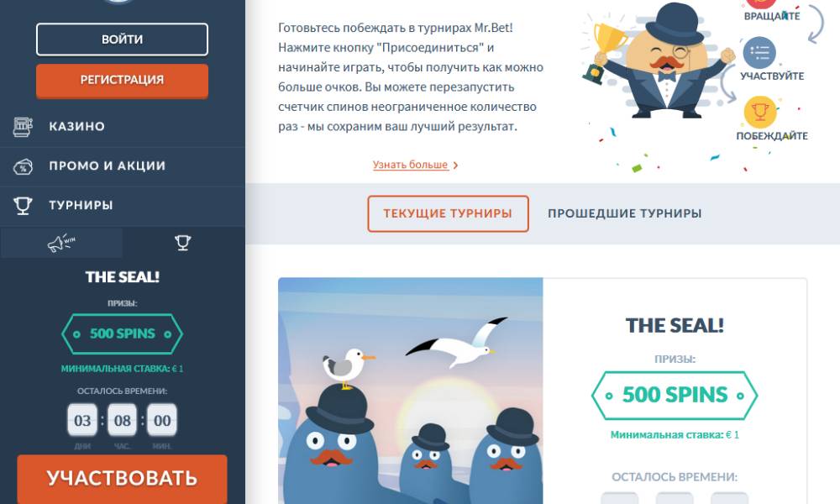The height and width of the screenshot is (504, 840).
Task: Select the megaphone WIN sidebar tab
Action: 61,243
